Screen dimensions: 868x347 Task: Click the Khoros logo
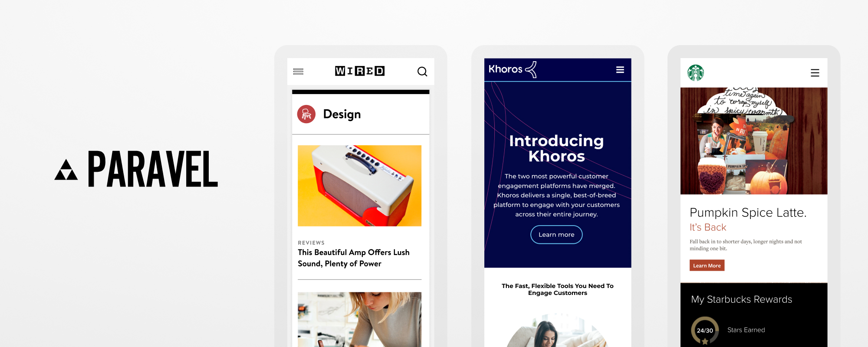point(513,69)
